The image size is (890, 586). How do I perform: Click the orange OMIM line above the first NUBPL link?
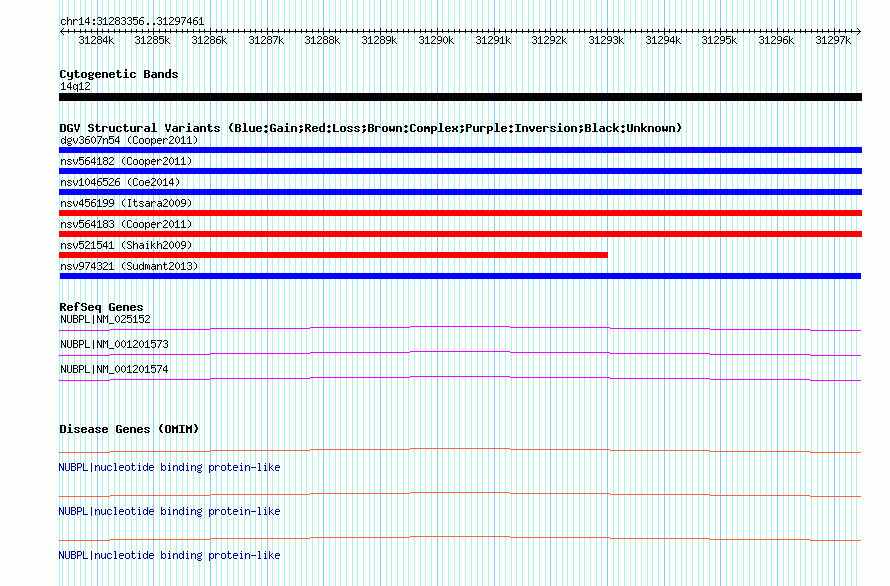460,450
